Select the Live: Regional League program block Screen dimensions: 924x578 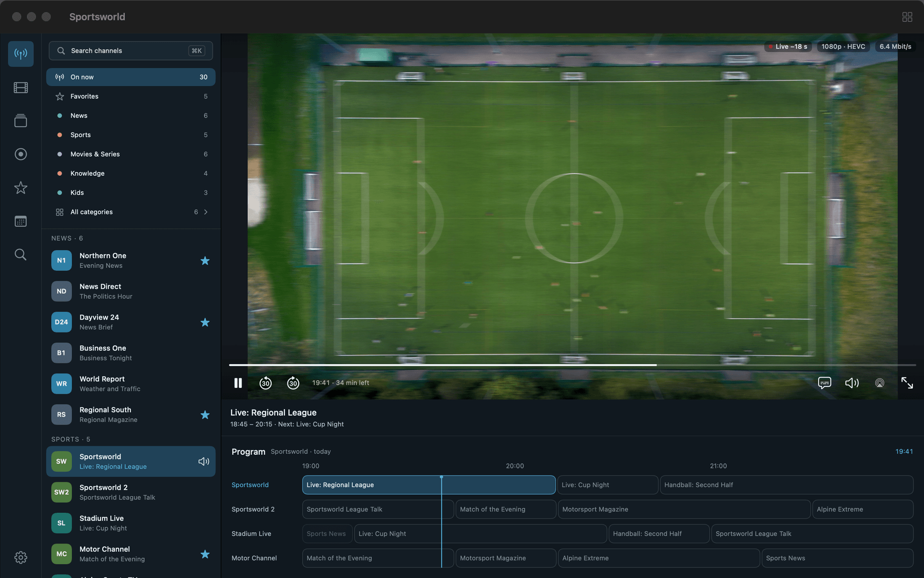click(x=429, y=485)
